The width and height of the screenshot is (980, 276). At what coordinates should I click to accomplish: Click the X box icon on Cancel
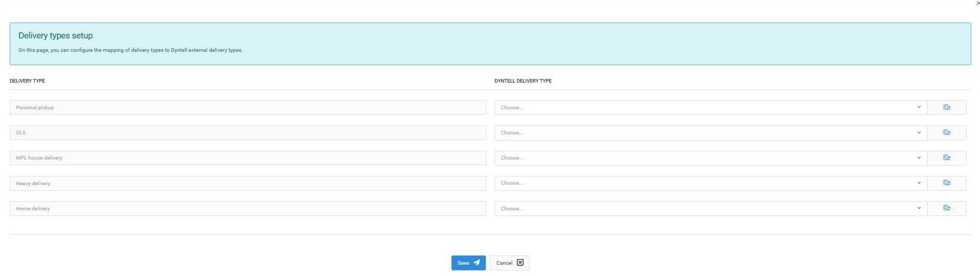[x=520, y=263]
